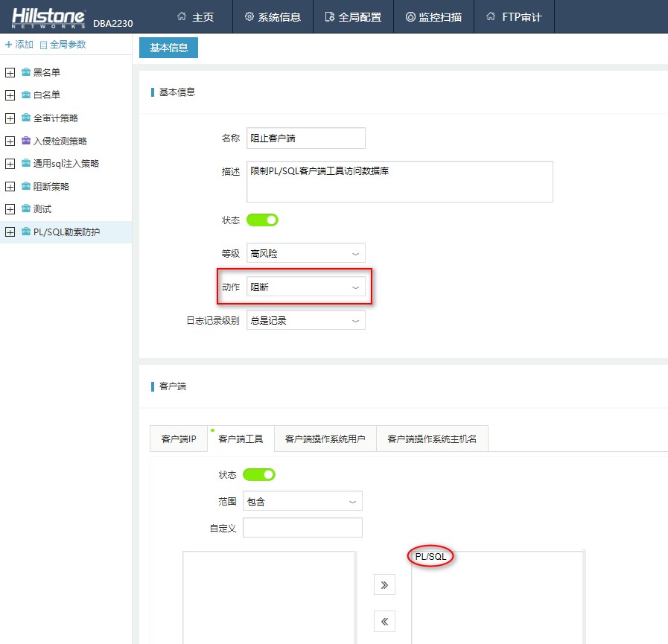Expand the 测试 tree node
The width and height of the screenshot is (668, 644).
(x=10, y=209)
